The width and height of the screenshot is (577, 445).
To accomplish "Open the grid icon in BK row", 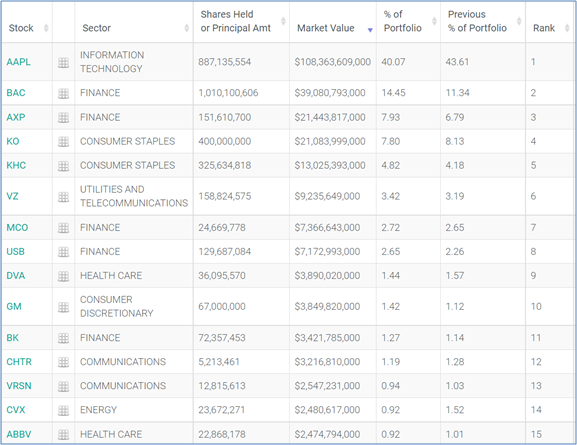I will pyautogui.click(x=63, y=338).
